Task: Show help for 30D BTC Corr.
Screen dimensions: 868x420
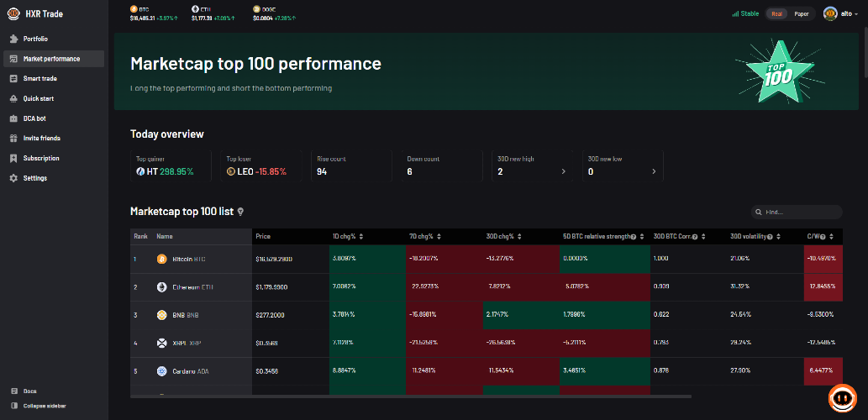Action: [x=695, y=237]
